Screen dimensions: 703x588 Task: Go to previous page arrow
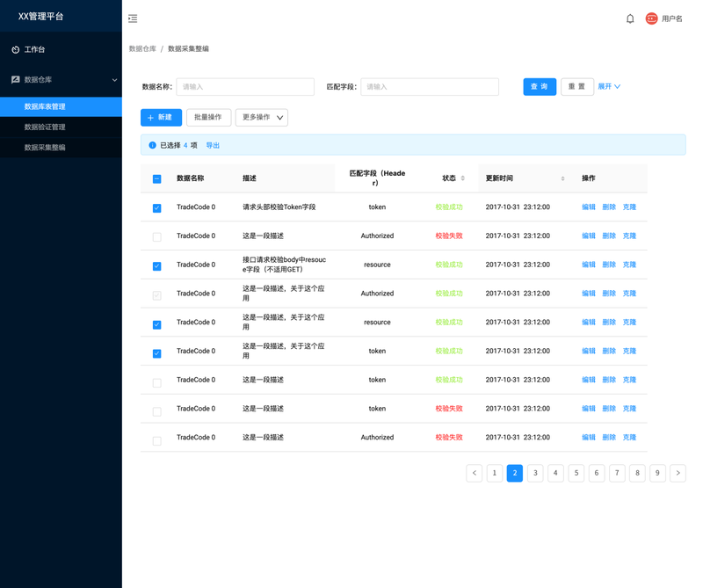tap(475, 473)
